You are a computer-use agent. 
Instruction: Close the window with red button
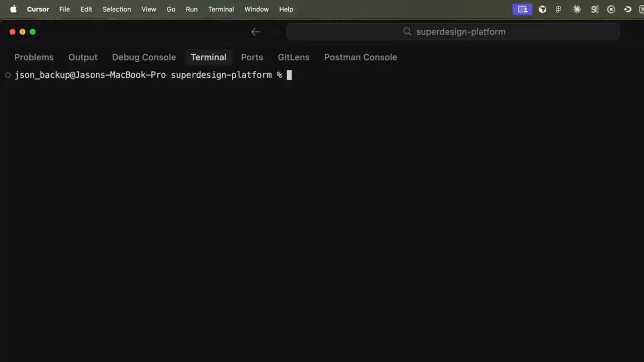pyautogui.click(x=12, y=32)
